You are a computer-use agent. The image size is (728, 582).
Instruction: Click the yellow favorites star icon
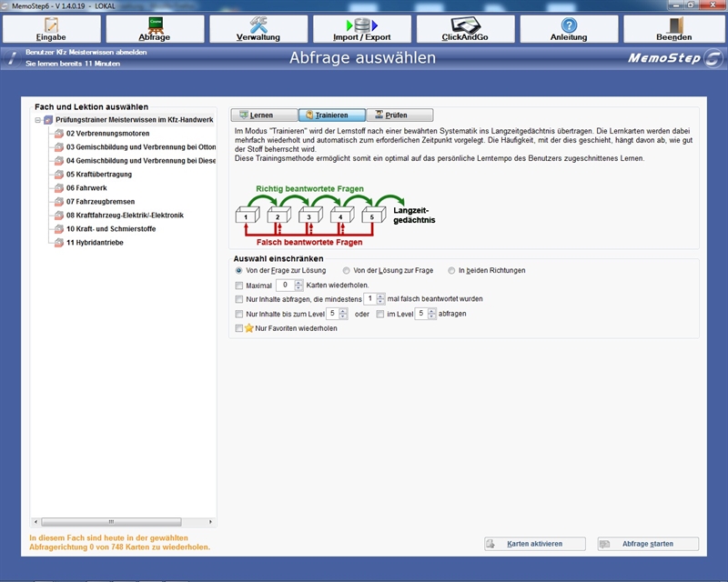pos(249,328)
